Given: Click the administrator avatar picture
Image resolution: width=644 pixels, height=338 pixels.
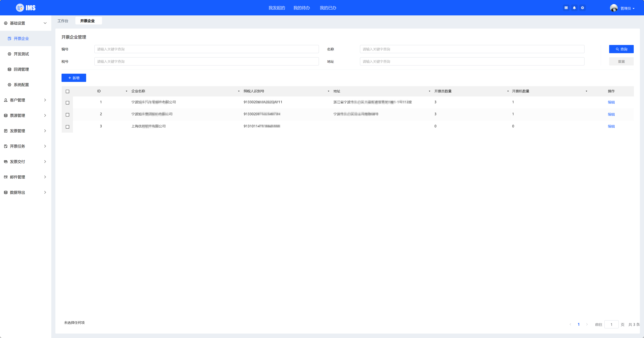Looking at the screenshot, I should [x=614, y=8].
